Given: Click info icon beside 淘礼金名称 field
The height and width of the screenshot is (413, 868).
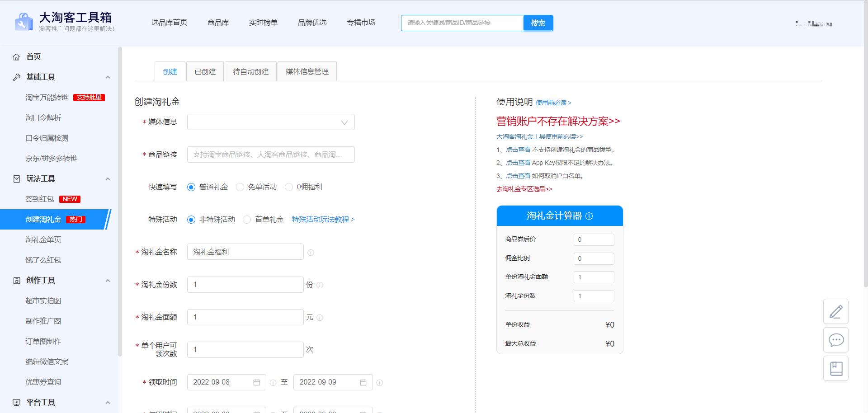Looking at the screenshot, I should point(311,253).
